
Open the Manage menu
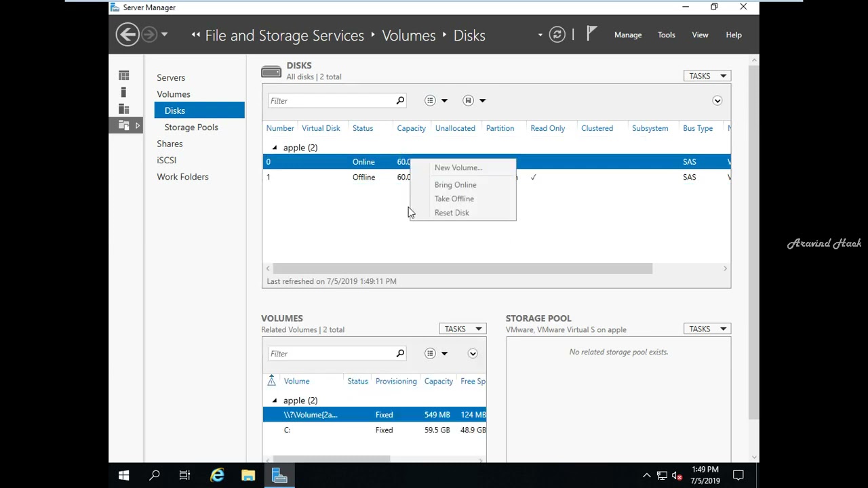click(x=628, y=35)
